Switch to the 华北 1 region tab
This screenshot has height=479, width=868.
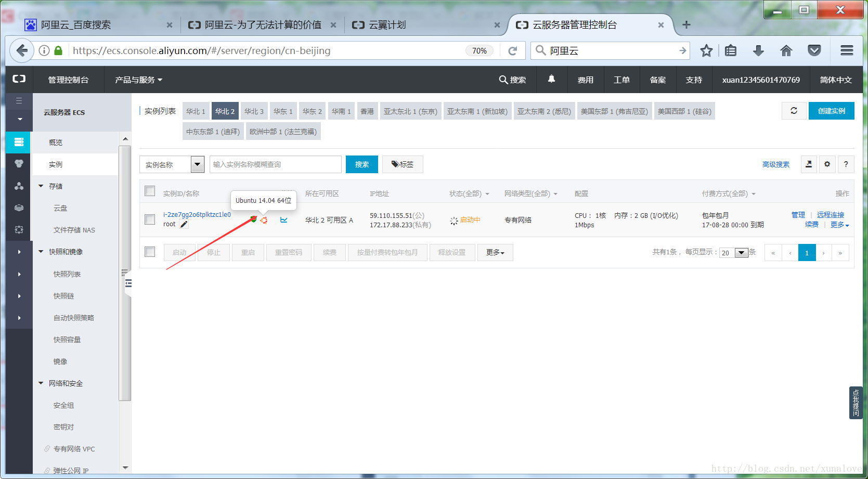coord(196,111)
